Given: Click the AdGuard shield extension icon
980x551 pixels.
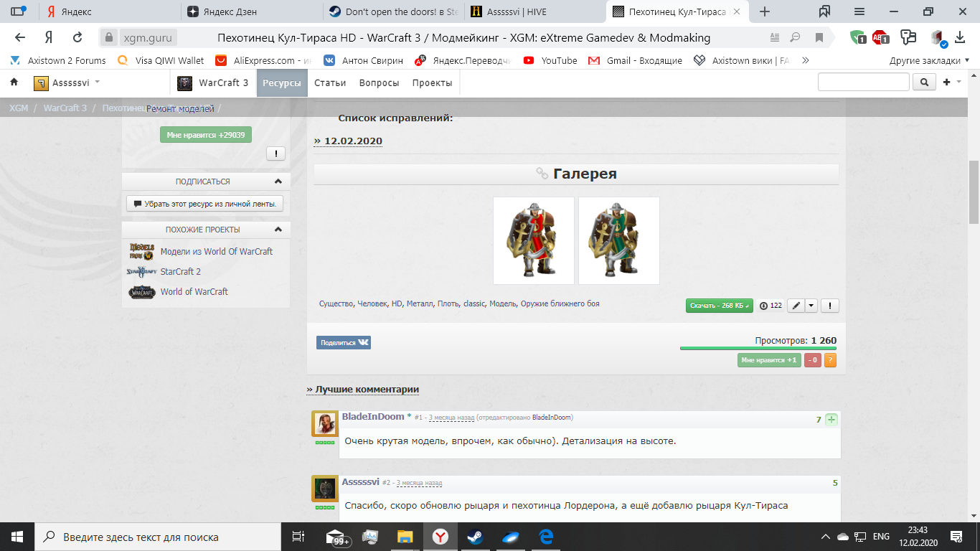Looking at the screenshot, I should [x=857, y=37].
